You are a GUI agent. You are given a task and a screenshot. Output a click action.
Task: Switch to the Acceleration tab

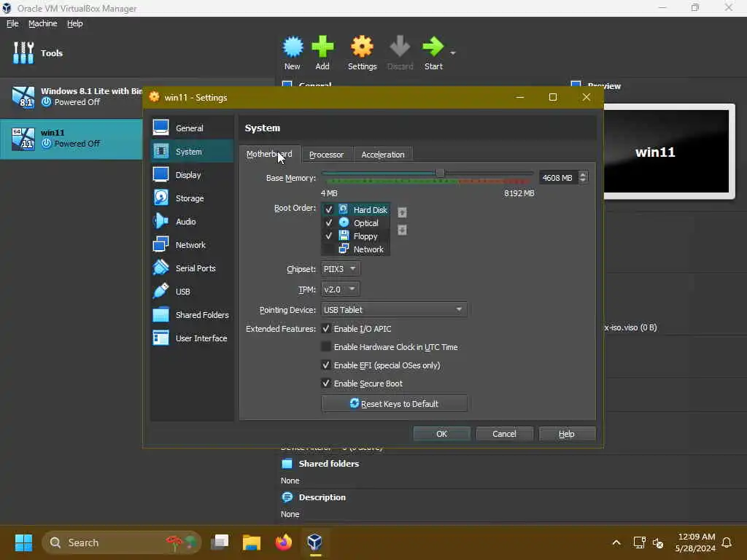point(383,155)
